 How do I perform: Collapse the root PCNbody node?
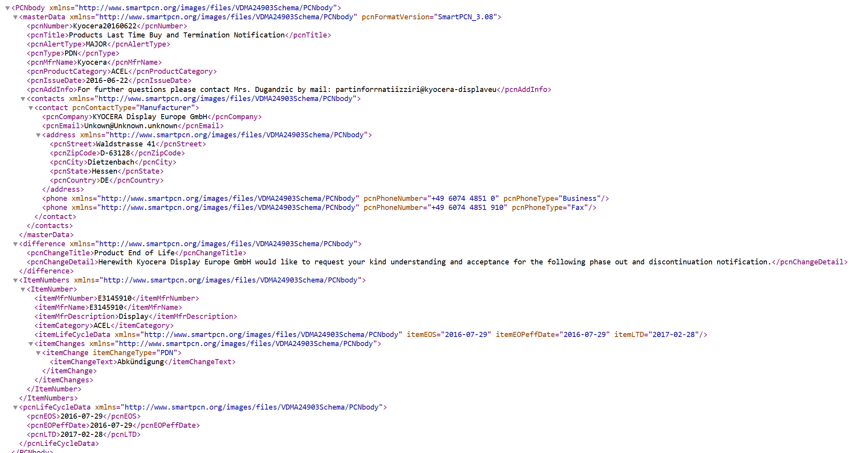[x=7, y=8]
